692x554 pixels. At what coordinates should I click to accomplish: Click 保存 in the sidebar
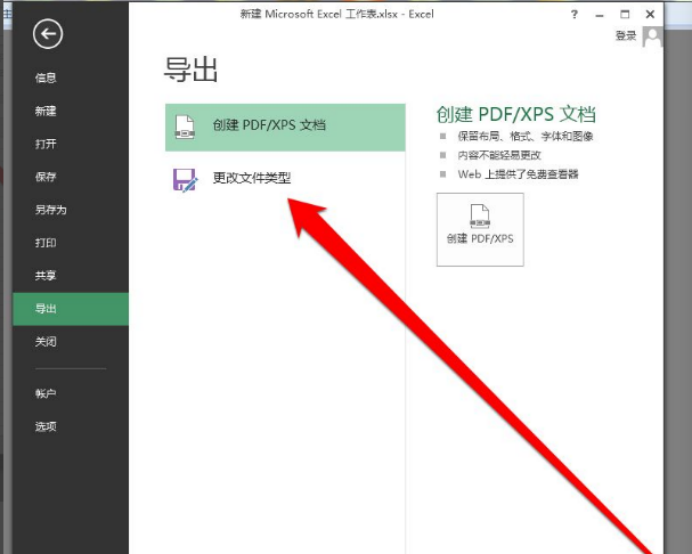pos(46,177)
